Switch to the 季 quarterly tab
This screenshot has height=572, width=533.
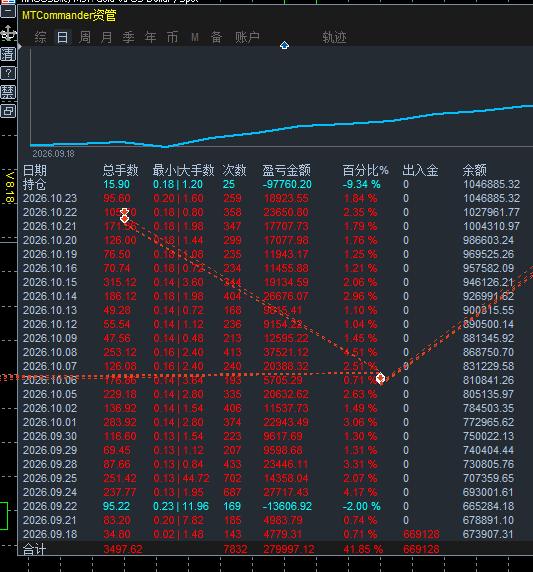(x=128, y=37)
